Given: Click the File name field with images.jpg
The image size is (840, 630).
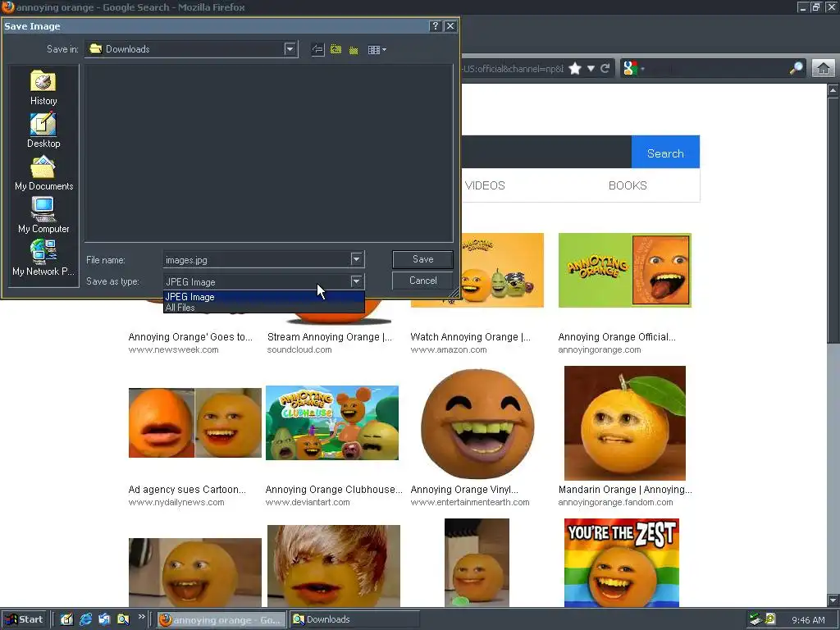Looking at the screenshot, I should click(x=257, y=260).
